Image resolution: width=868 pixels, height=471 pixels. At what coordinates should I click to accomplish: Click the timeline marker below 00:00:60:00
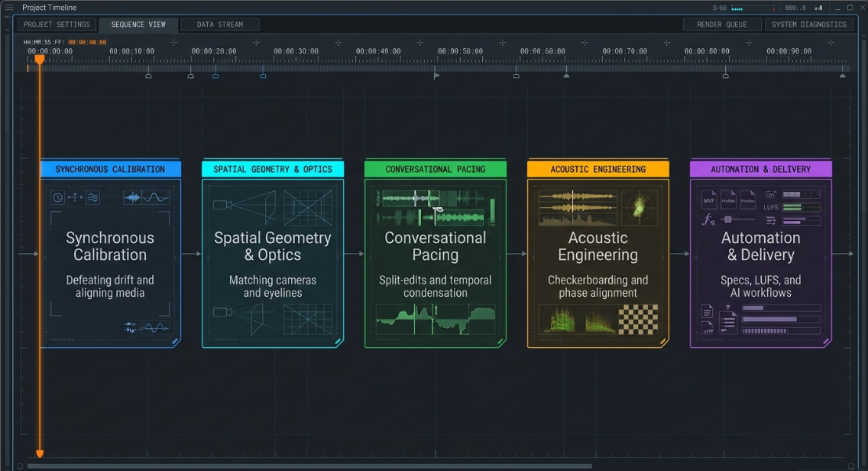516,76
